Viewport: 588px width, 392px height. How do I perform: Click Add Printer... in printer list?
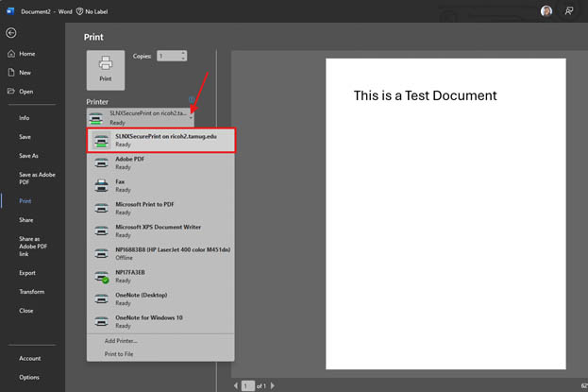click(121, 341)
